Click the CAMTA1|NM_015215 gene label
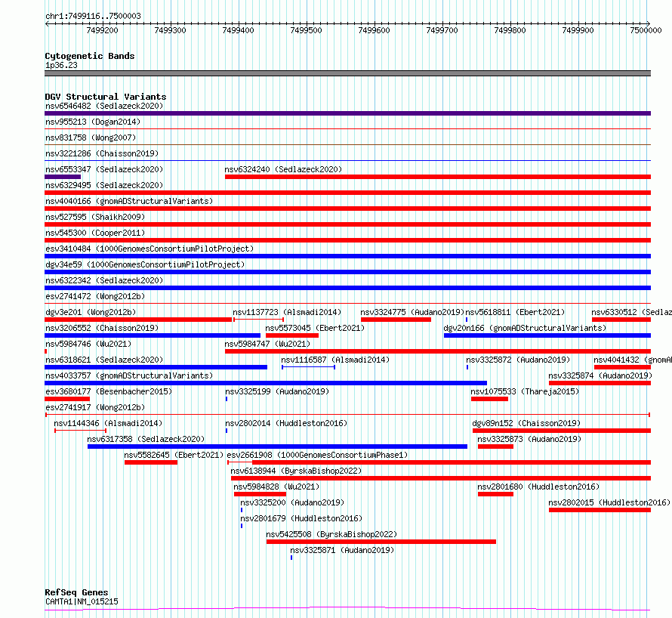 click(82, 601)
